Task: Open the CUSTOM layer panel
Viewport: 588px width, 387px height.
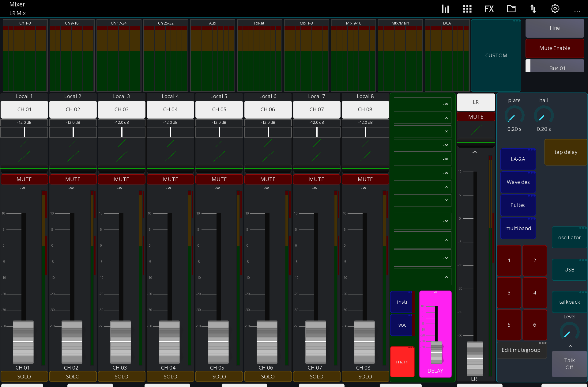Action: point(496,55)
